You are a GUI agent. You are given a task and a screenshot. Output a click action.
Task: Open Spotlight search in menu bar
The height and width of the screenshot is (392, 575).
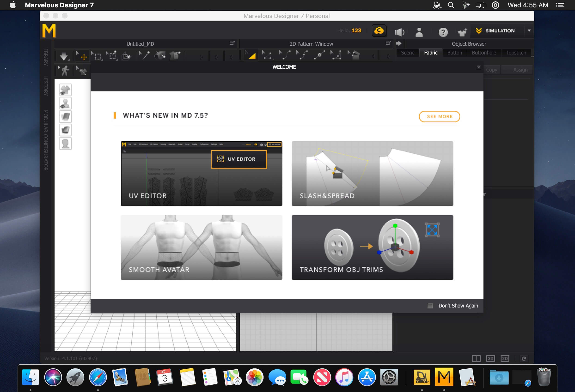click(x=451, y=5)
